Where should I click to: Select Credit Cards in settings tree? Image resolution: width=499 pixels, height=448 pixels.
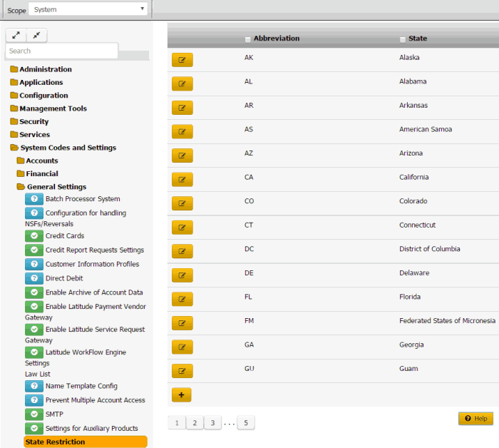click(x=65, y=235)
